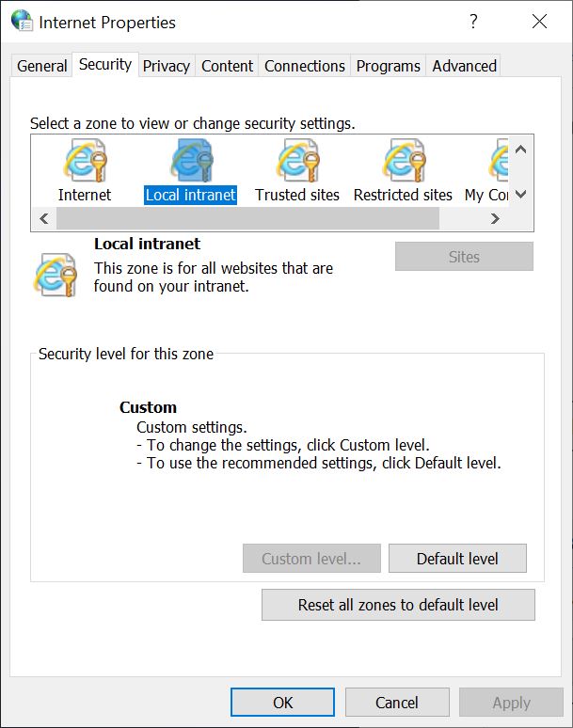Open the Privacy tab
The image size is (573, 728).
(167, 66)
